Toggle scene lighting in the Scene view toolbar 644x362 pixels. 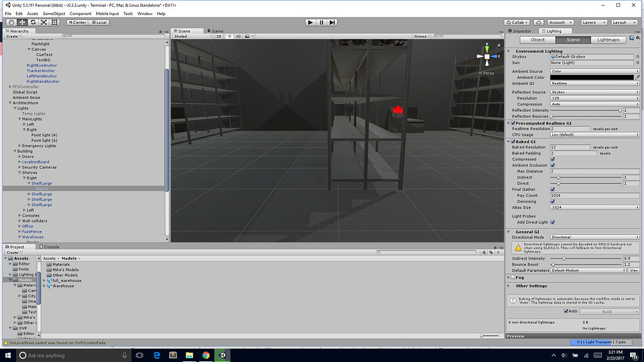coord(230,36)
